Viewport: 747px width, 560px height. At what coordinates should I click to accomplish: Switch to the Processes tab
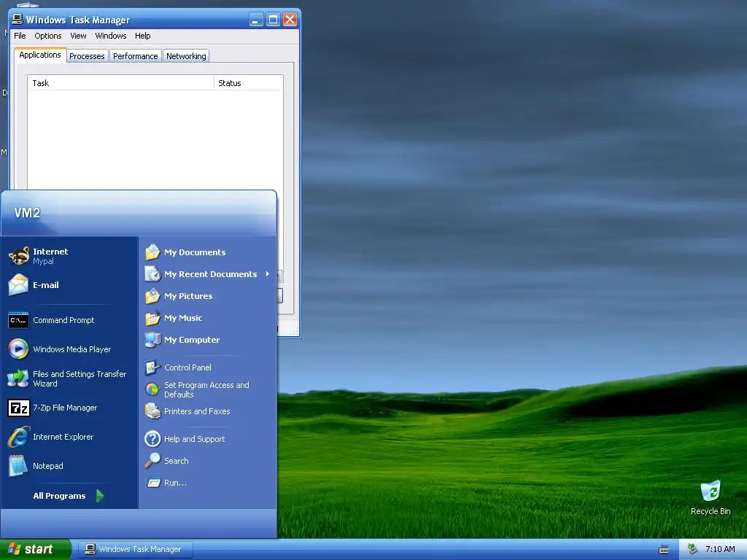[87, 55]
